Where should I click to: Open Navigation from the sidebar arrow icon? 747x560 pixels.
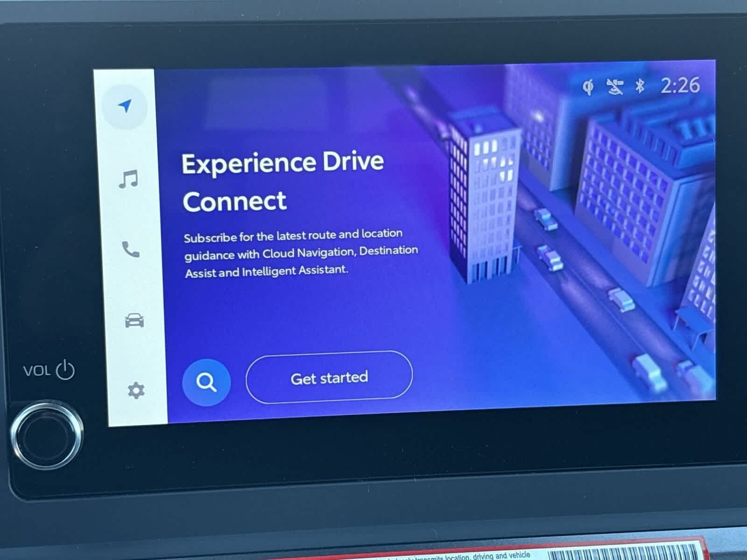[125, 106]
